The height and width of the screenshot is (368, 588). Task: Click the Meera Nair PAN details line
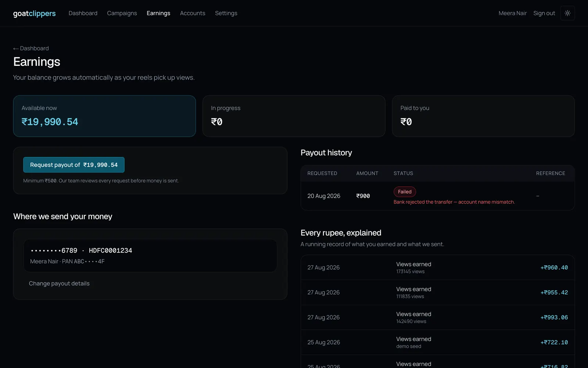[67, 261]
